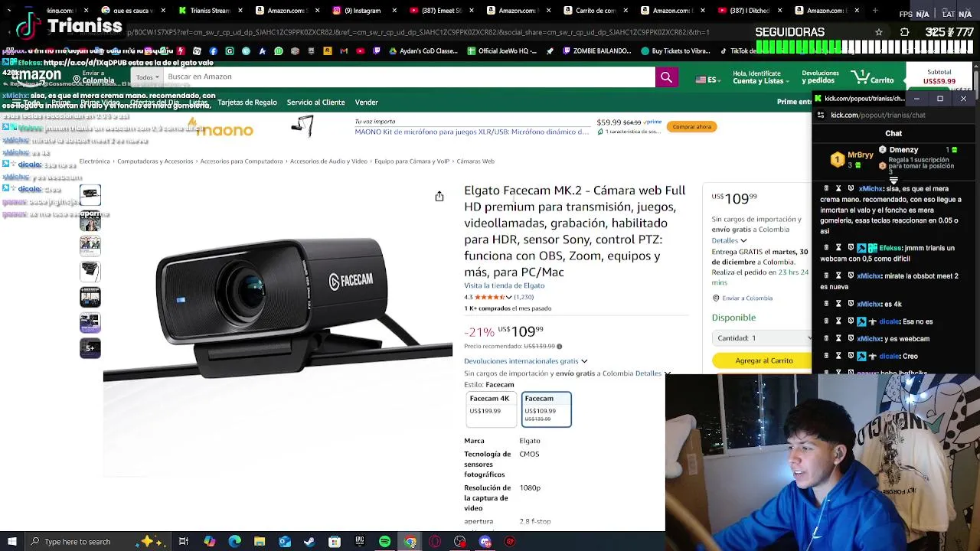Image resolution: width=980 pixels, height=551 pixels.
Task: Click the 'Aydan's CoD Classe...' bookmark
Action: tap(423, 51)
